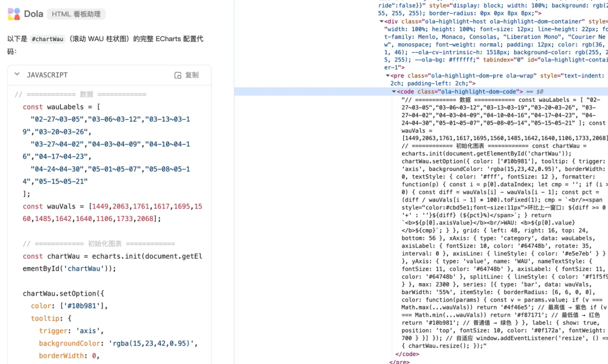The image size is (608, 364).
Task: Click the Dola assistant name
Action: click(33, 14)
